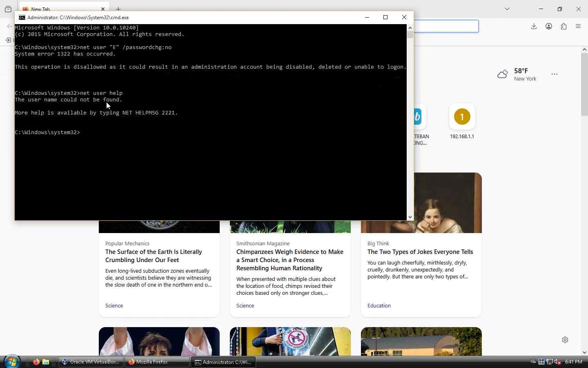The width and height of the screenshot is (588, 368).
Task: Open the network tray icon
Action: coord(549,362)
